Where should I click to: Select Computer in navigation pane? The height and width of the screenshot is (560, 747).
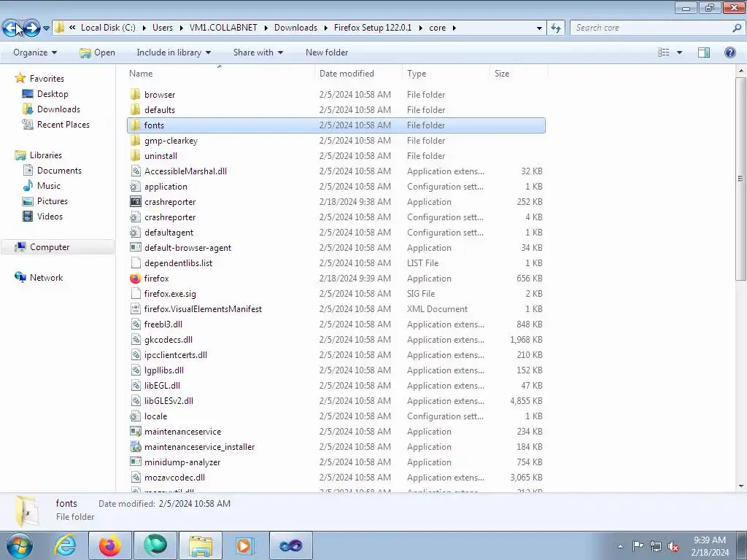57,247
